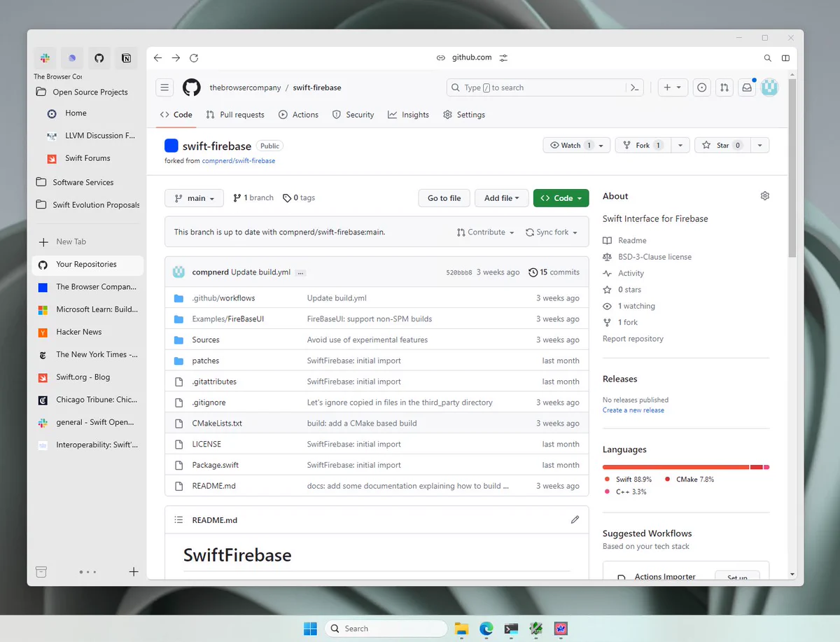The height and width of the screenshot is (642, 840).
Task: Switch to the Insights tab
Action: tap(408, 115)
